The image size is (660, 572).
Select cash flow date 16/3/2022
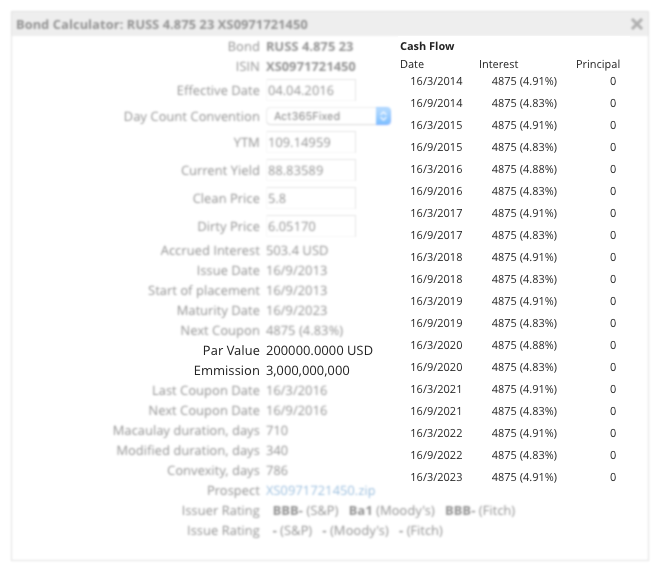pyautogui.click(x=436, y=433)
